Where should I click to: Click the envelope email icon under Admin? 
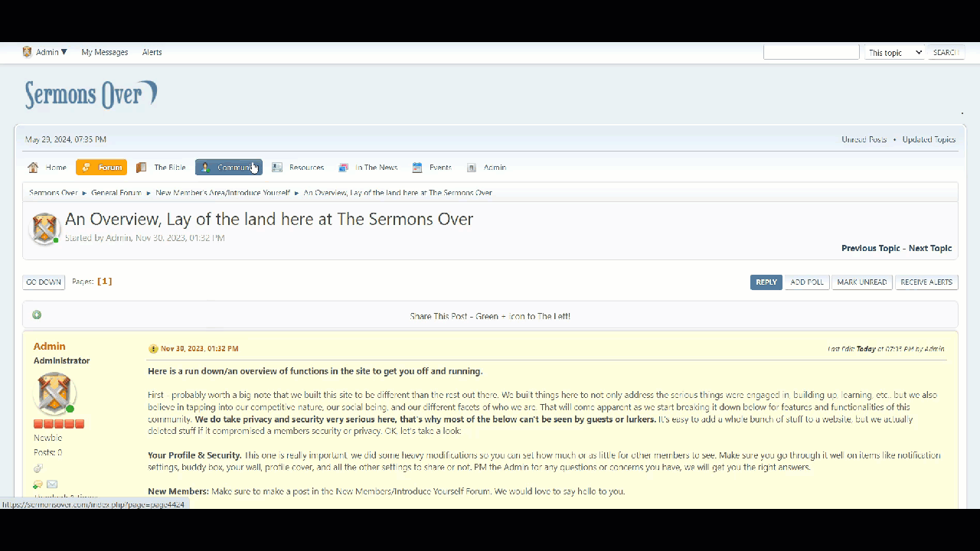coord(52,484)
